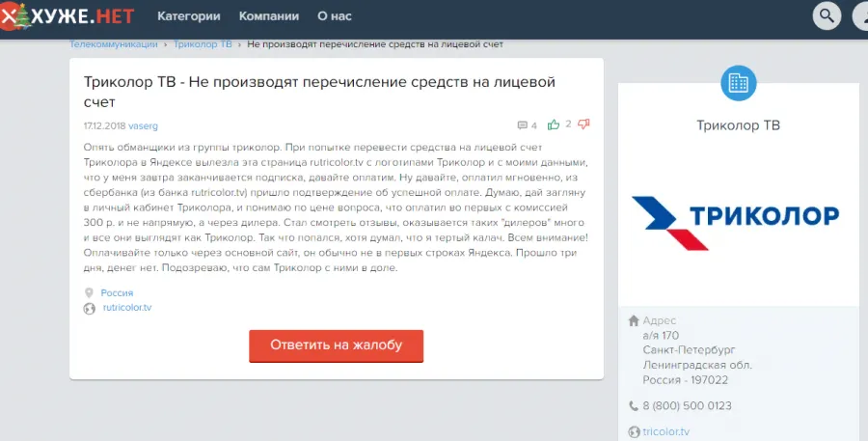Click the address line а/я 170
The image size is (868, 441).
[x=661, y=335]
